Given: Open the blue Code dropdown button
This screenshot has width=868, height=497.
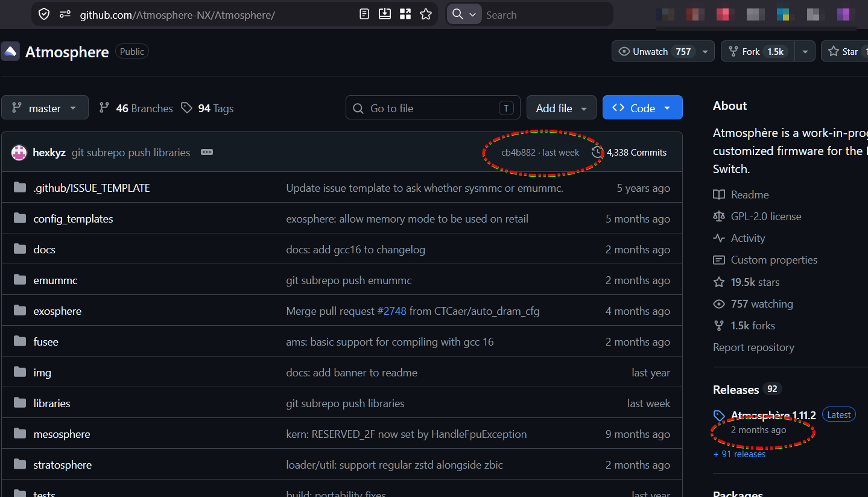Looking at the screenshot, I should (642, 108).
